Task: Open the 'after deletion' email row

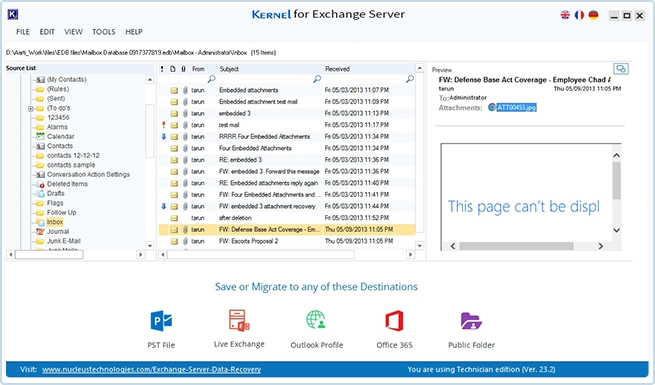Action: 287,218
